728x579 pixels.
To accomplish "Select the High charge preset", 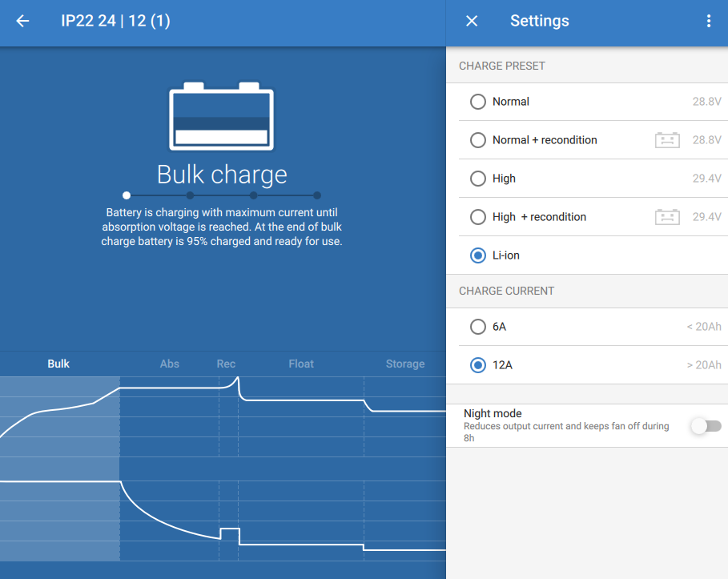I will (x=478, y=179).
